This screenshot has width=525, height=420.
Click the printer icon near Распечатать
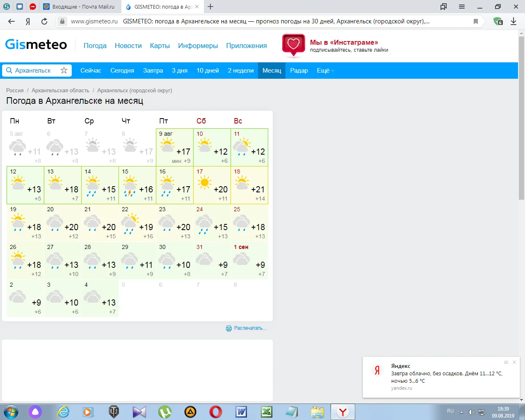[229, 328]
